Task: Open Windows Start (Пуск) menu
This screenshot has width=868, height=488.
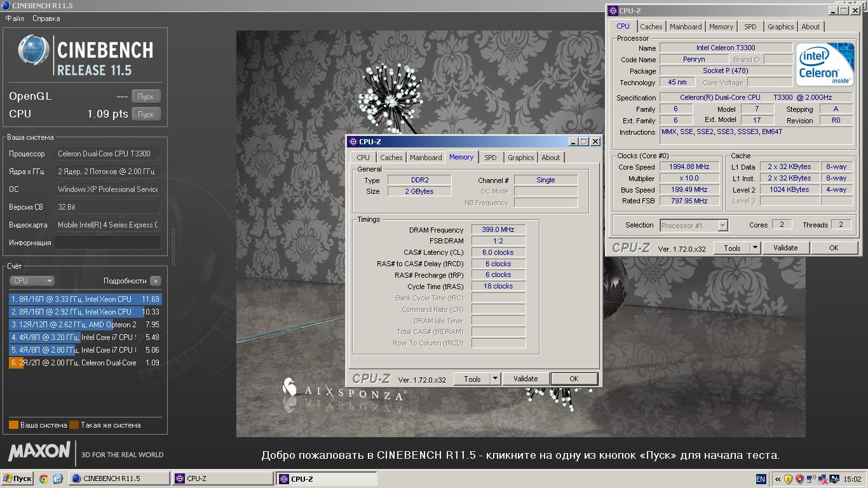Action: tap(18, 478)
